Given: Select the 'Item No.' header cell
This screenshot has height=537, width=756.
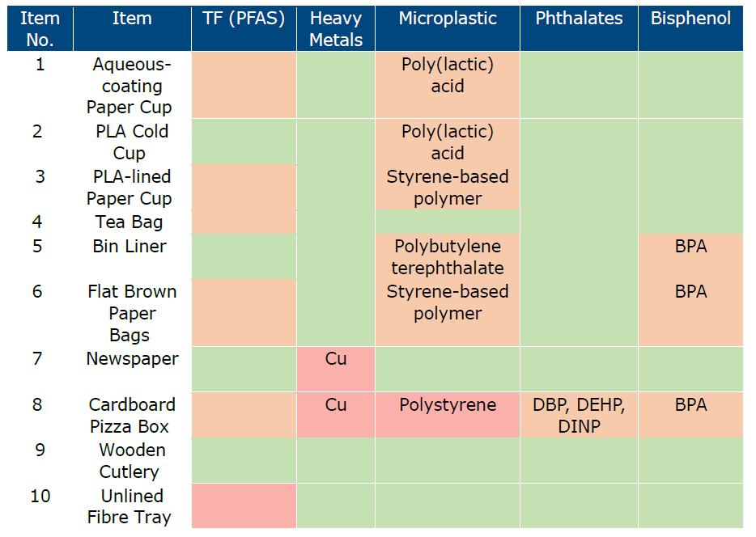Looking at the screenshot, I should point(40,29).
